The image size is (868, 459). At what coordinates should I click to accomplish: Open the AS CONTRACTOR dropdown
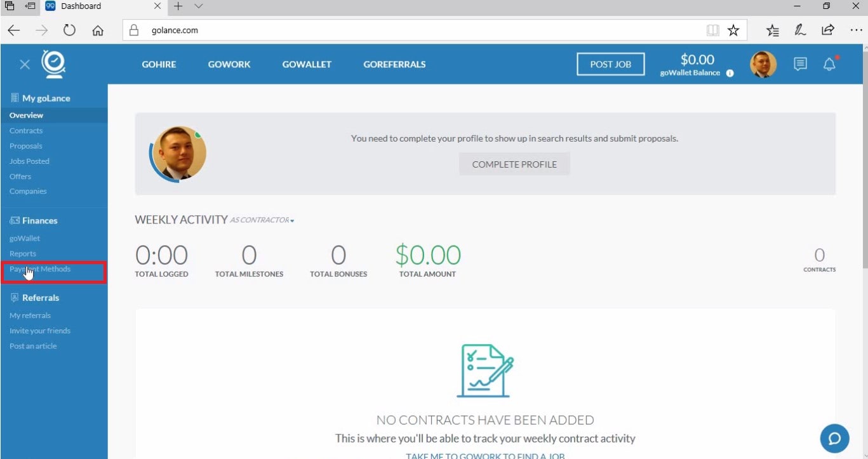pyautogui.click(x=262, y=220)
